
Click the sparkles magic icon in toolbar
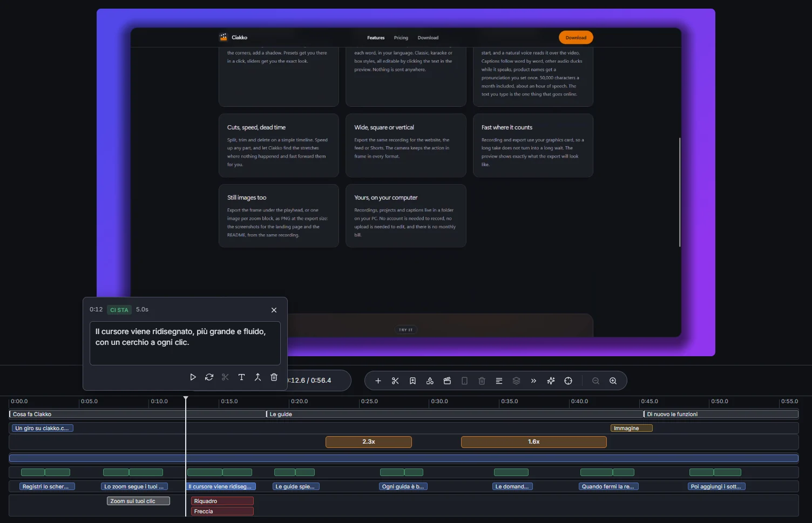tap(551, 381)
